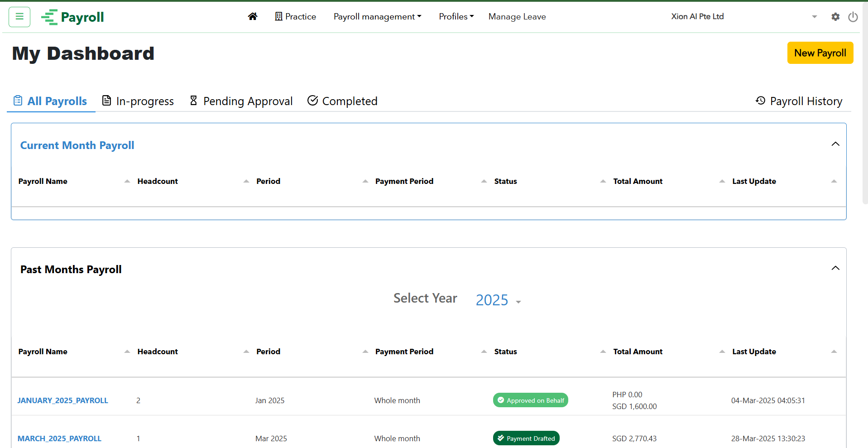Expand the Payroll management menu
Image resolution: width=868 pixels, height=448 pixels.
[x=377, y=16]
